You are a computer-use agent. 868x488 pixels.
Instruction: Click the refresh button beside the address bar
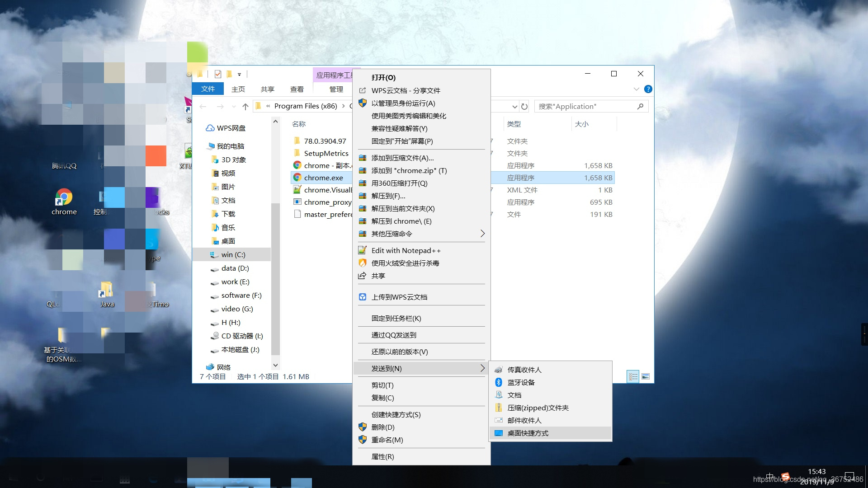[524, 107]
